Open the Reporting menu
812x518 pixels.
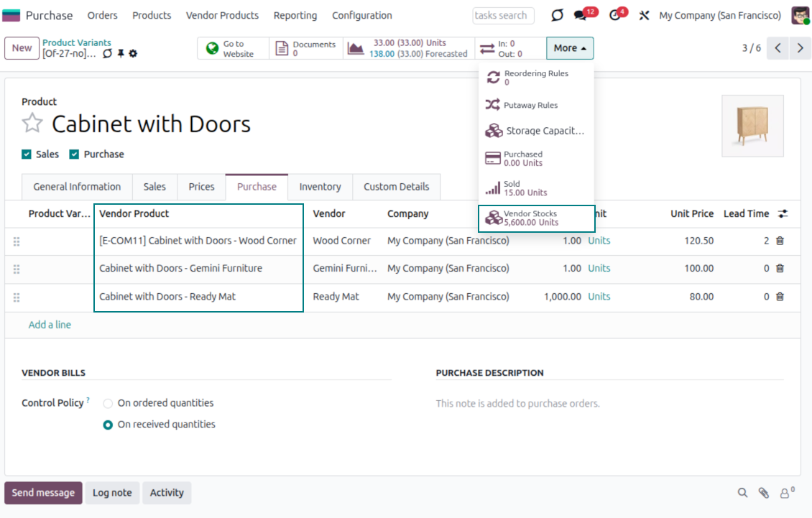point(295,15)
